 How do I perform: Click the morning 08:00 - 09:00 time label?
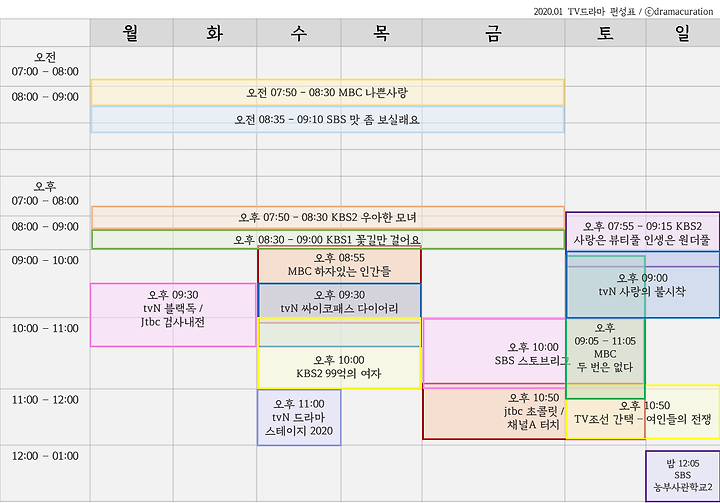pyautogui.click(x=45, y=97)
